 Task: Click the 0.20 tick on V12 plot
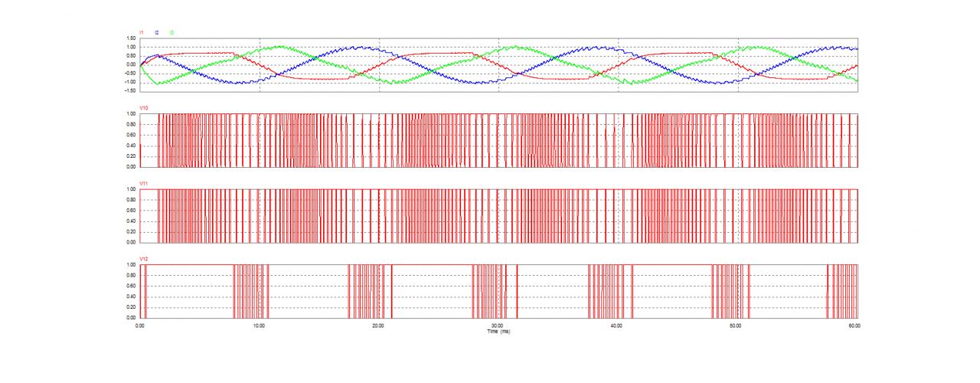point(131,307)
